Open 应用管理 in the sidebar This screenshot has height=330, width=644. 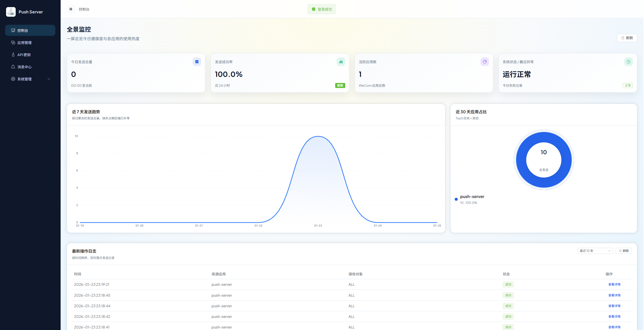click(25, 43)
